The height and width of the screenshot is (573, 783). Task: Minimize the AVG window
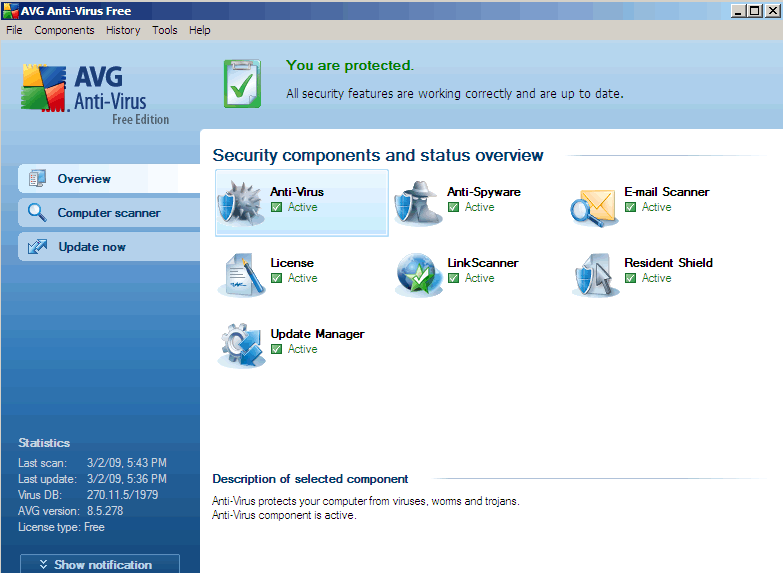coord(739,10)
